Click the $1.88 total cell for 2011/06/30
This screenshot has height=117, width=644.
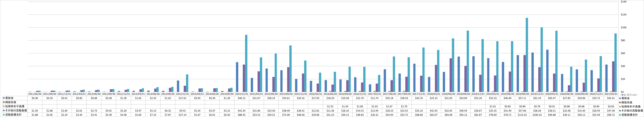click(x=35, y=114)
